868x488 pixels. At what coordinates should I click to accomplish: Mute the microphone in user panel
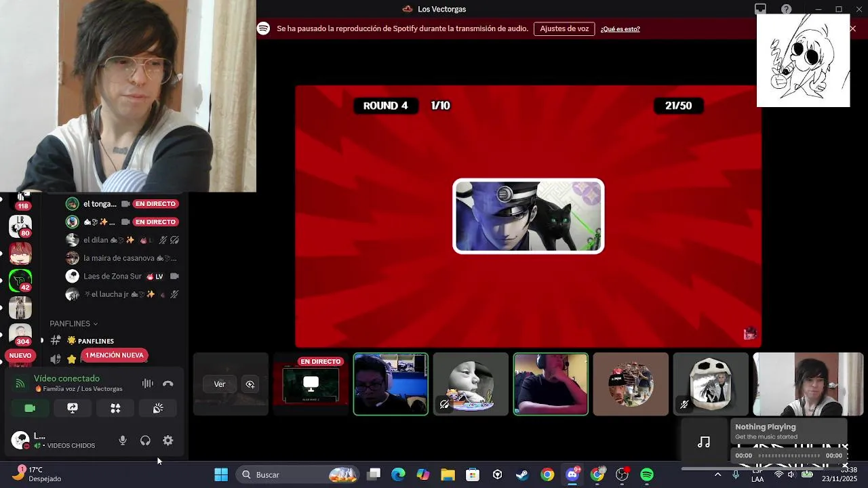point(123,441)
